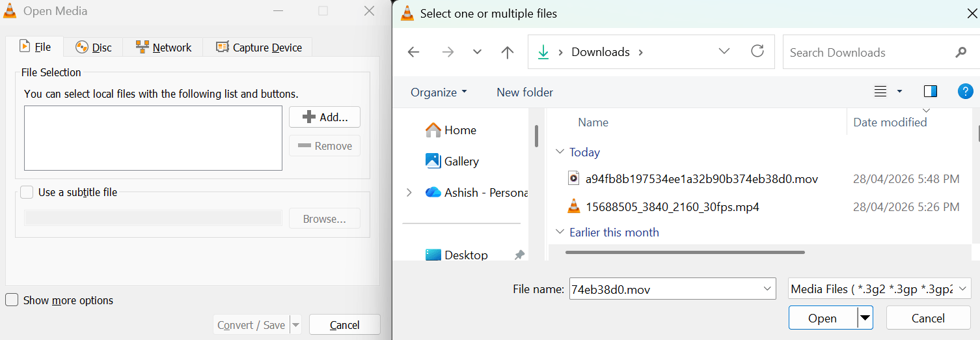Click New folder in the toolbar
Screen dimensions: 980x340
pos(524,92)
